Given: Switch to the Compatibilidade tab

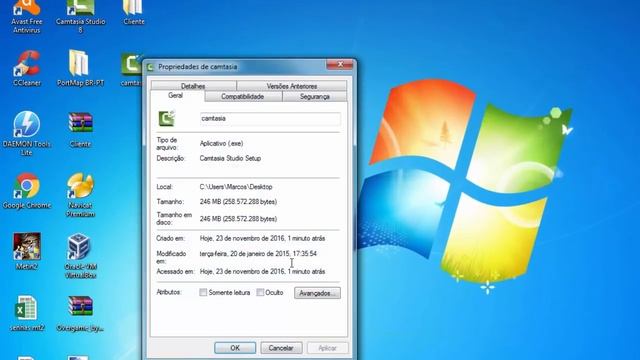Looking at the screenshot, I should pos(243,96).
